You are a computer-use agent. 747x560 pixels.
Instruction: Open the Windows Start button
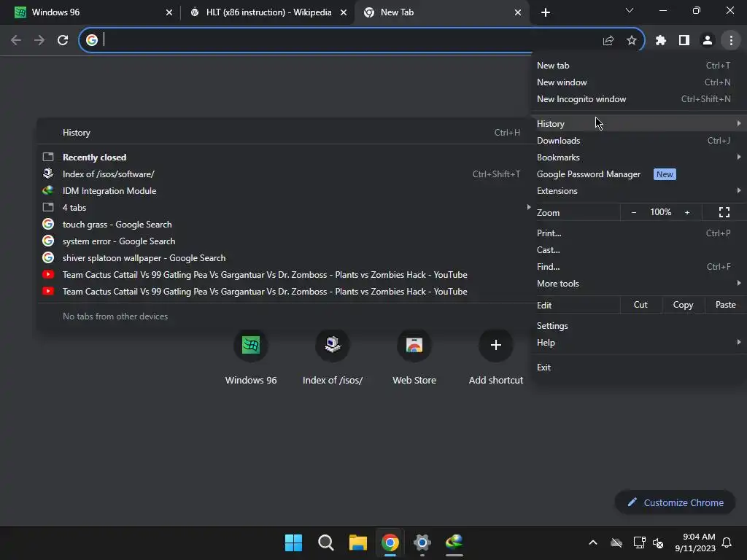coord(293,542)
